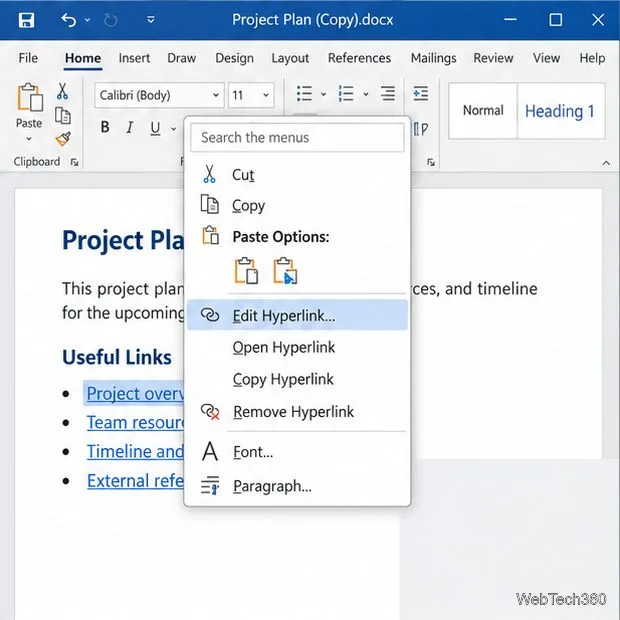Open the Design tab

coord(234,58)
